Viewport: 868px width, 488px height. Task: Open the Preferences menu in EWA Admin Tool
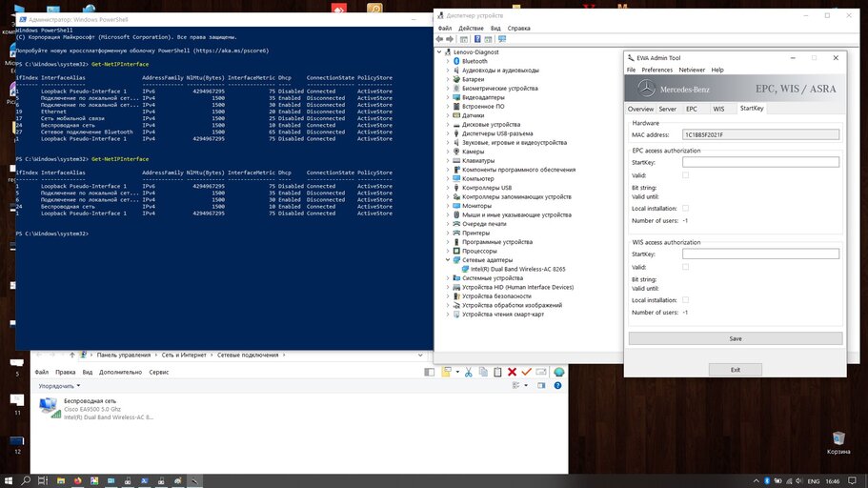tap(656, 70)
